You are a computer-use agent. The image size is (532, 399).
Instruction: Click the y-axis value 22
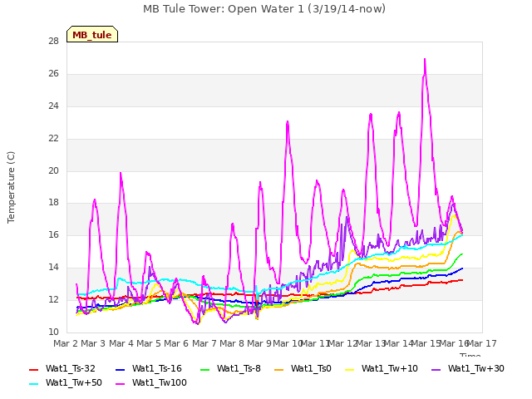(53, 139)
